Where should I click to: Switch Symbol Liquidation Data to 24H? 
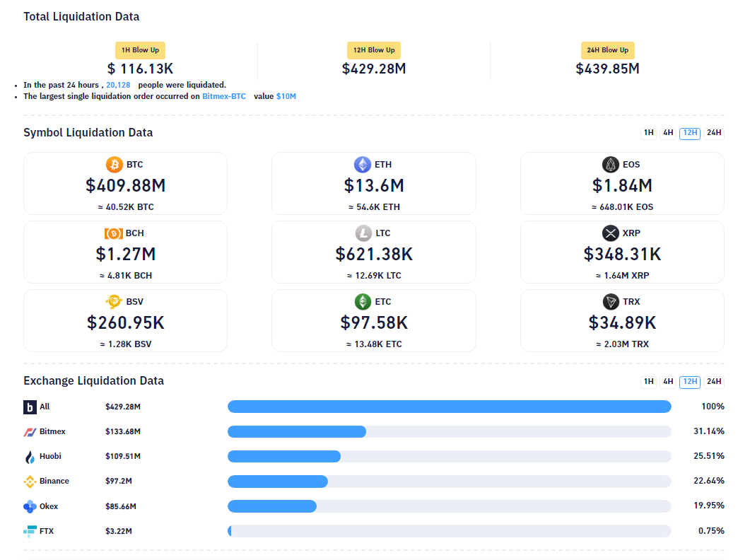click(714, 133)
